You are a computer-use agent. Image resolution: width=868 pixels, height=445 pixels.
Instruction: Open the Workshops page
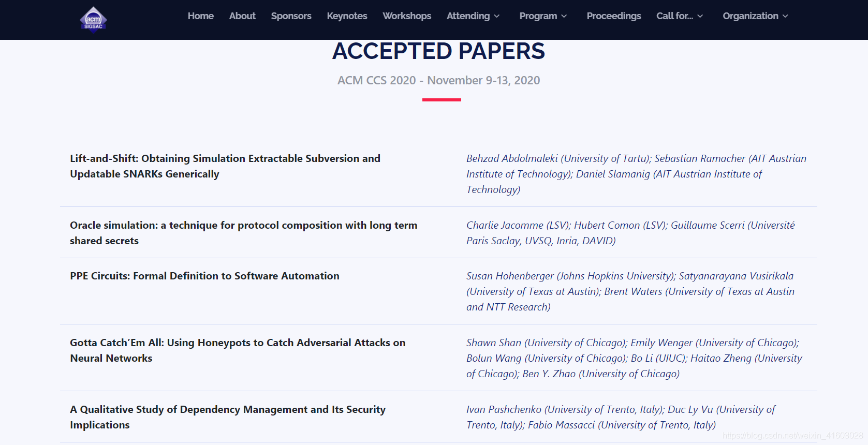(x=407, y=16)
